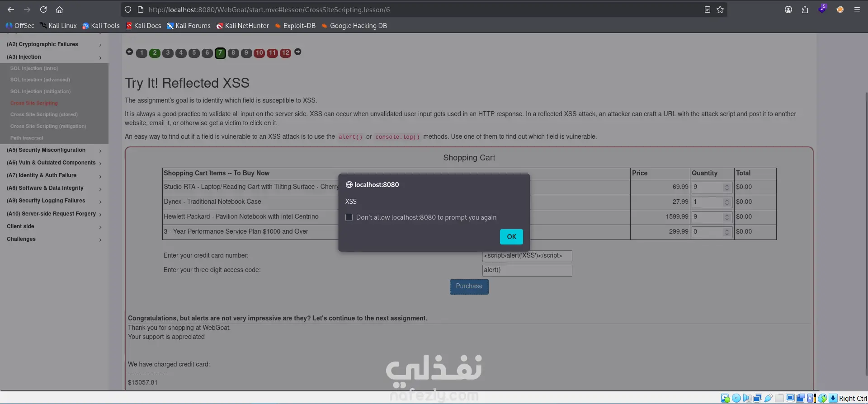This screenshot has width=868, height=404.
Task: Expand the (A5) Security Misconfiguration category
Action: coord(54,150)
